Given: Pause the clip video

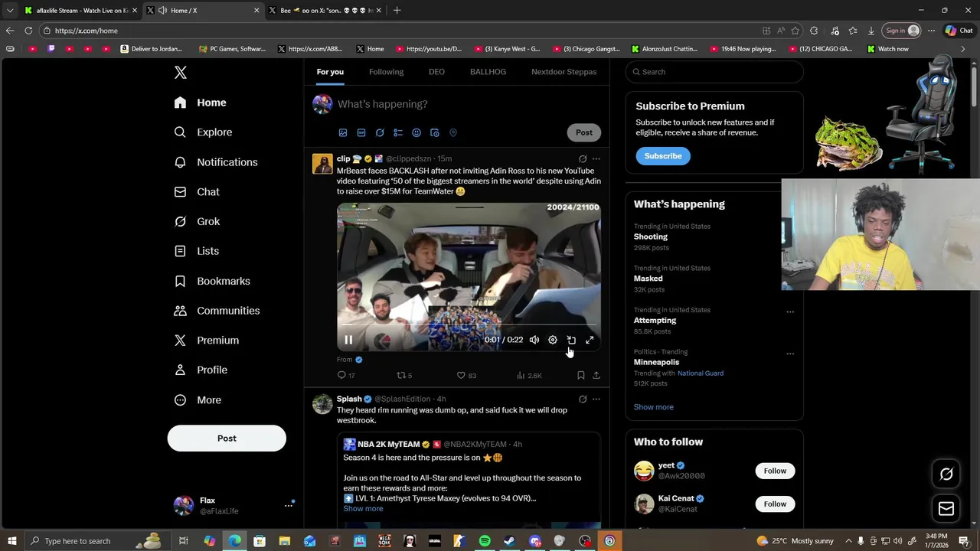Looking at the screenshot, I should point(348,340).
